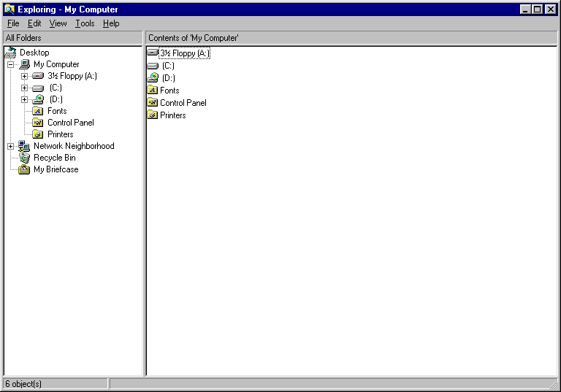
Task: Expand the 3½ Floppy (A:) tree node
Action: pyautogui.click(x=24, y=76)
